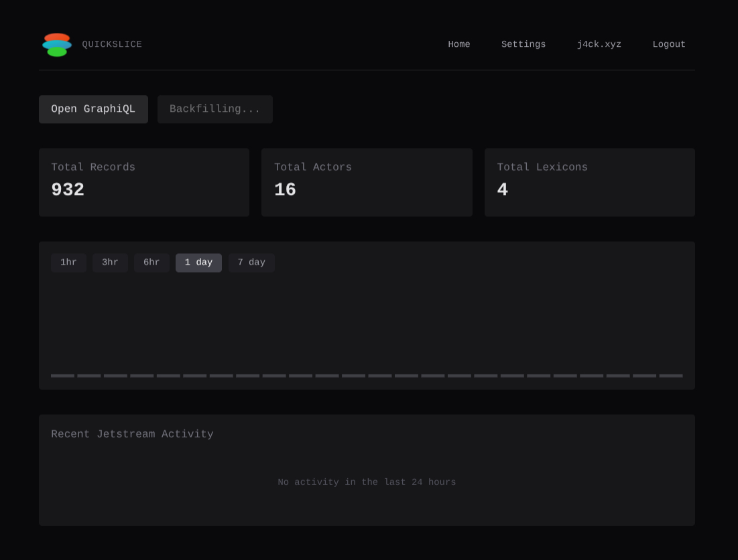Click the Backfilling... status button
Screen dimensions: 738x560
(215, 109)
